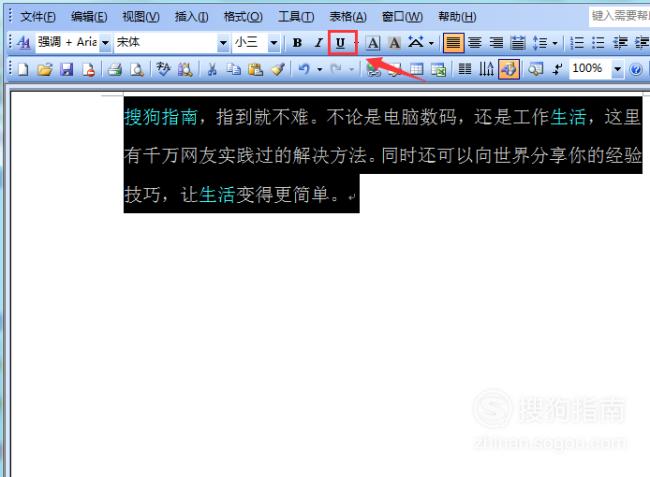Open the Columns layout icon
Image resolution: width=650 pixels, height=477 pixels.
465,69
